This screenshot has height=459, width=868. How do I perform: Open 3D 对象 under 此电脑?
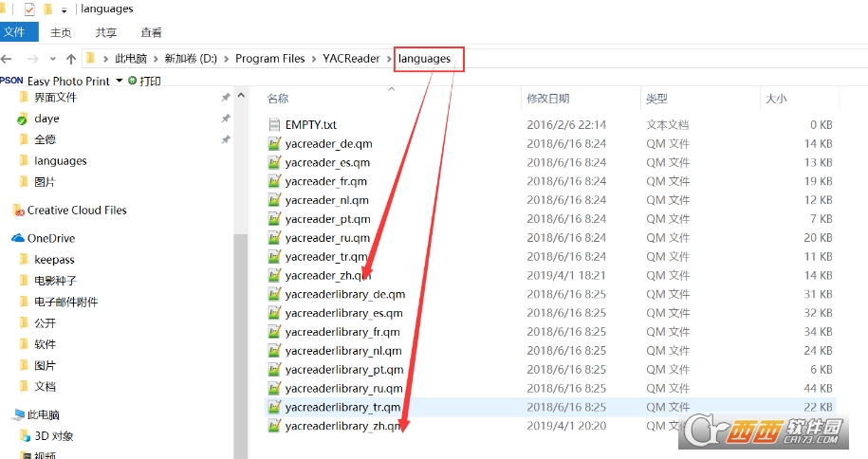point(54,435)
